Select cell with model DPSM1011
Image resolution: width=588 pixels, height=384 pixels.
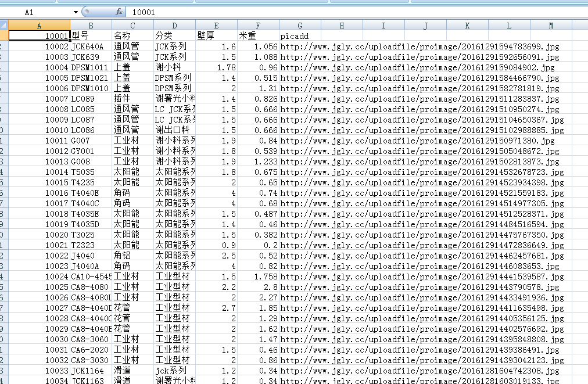[91, 67]
